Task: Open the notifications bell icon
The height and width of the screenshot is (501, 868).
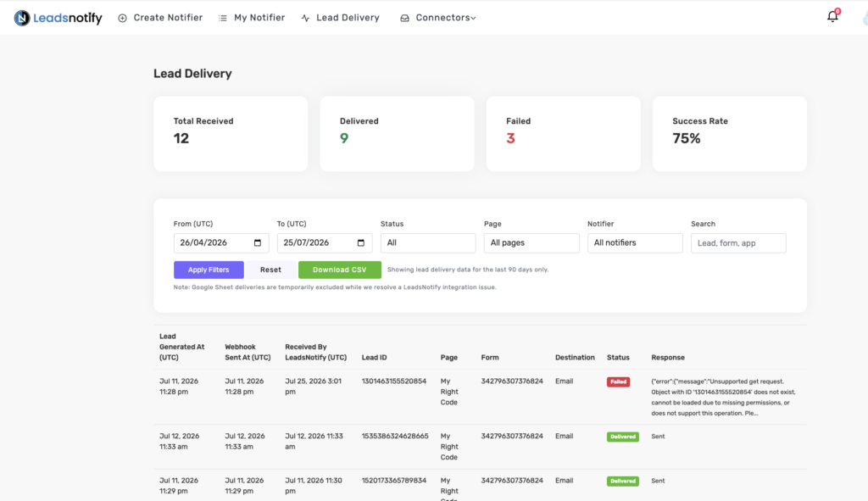Action: click(832, 17)
